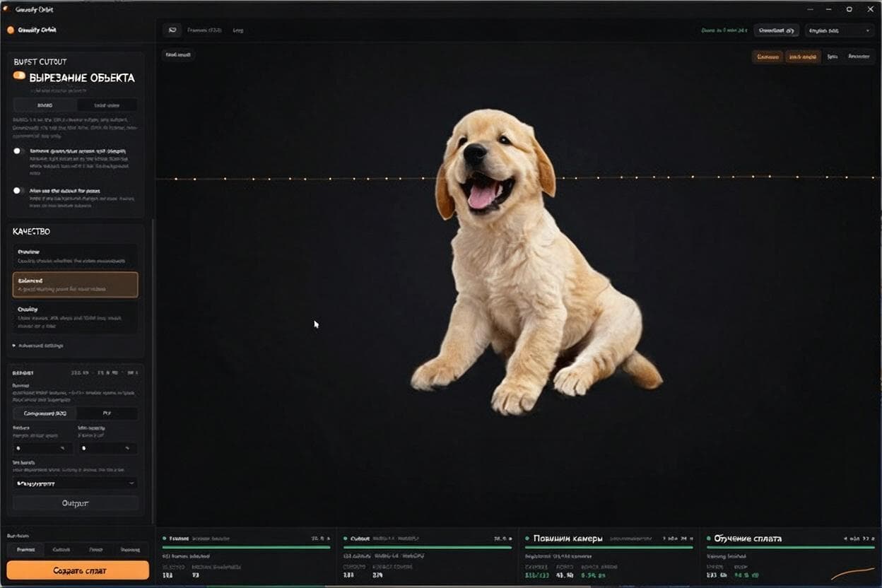Screen dimensions: 882x588
Task: Click the second orange view button top right
Action: click(x=803, y=57)
